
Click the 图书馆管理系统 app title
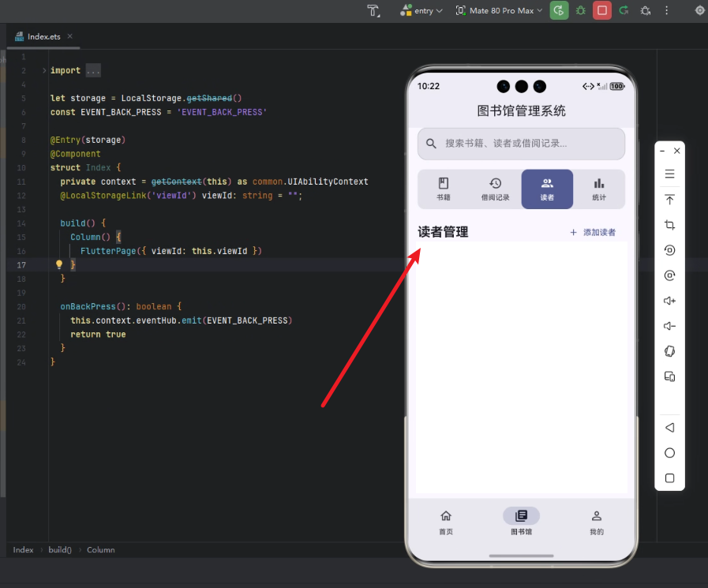[521, 110]
